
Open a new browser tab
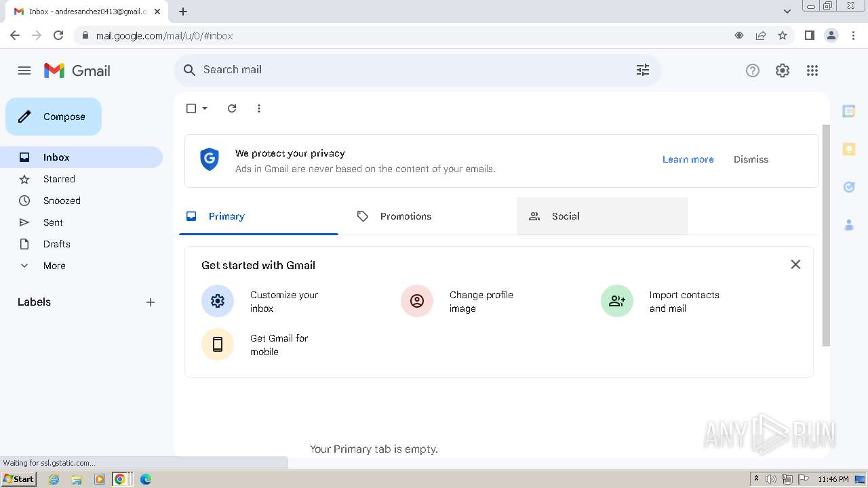pyautogui.click(x=183, y=12)
